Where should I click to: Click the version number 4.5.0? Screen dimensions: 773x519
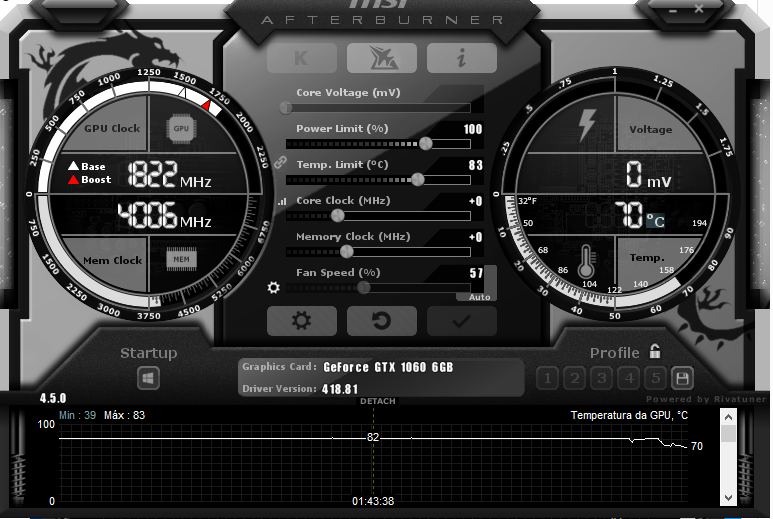pyautogui.click(x=53, y=398)
